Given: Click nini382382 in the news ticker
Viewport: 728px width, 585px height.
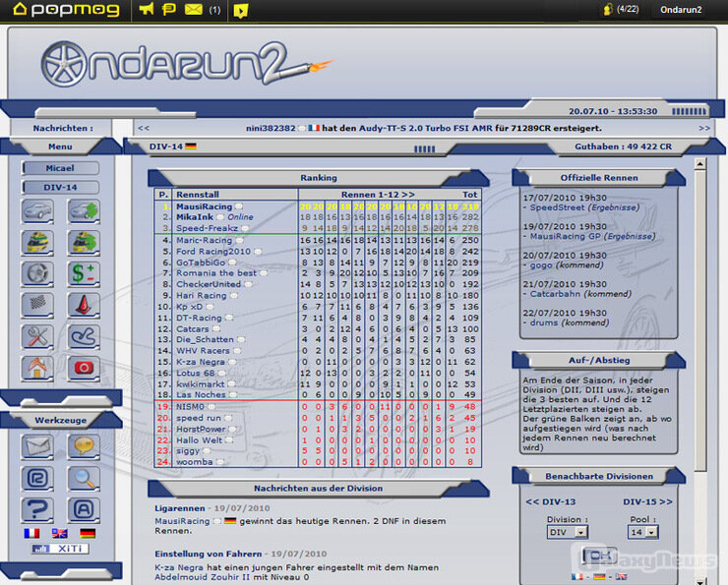Looking at the screenshot, I should (x=271, y=128).
